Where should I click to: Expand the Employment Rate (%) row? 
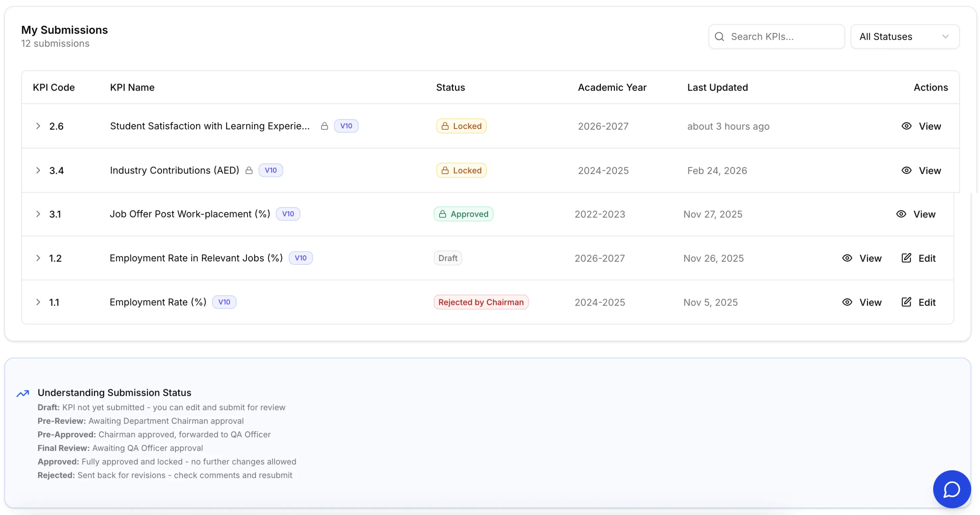[38, 302]
